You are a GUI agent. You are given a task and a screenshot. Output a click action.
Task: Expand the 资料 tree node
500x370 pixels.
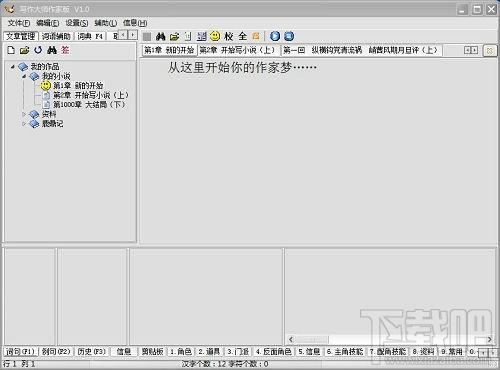24,114
